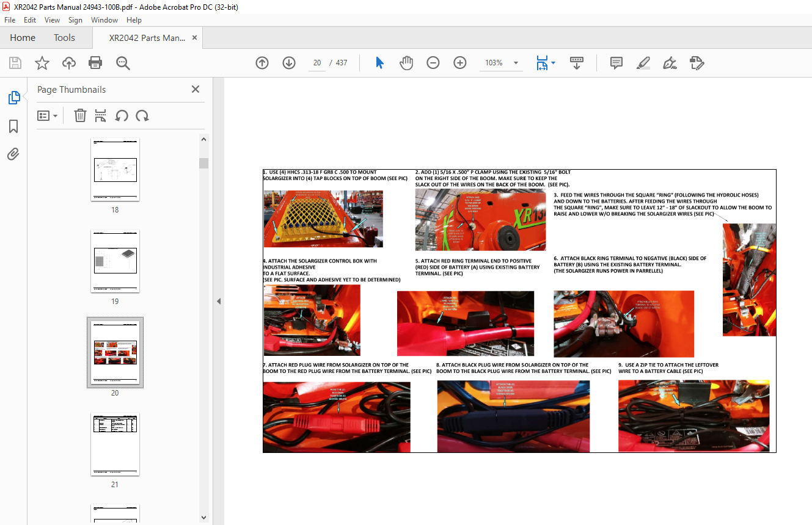
Task: Select the page 21 thumbnail
Action: coord(115,444)
